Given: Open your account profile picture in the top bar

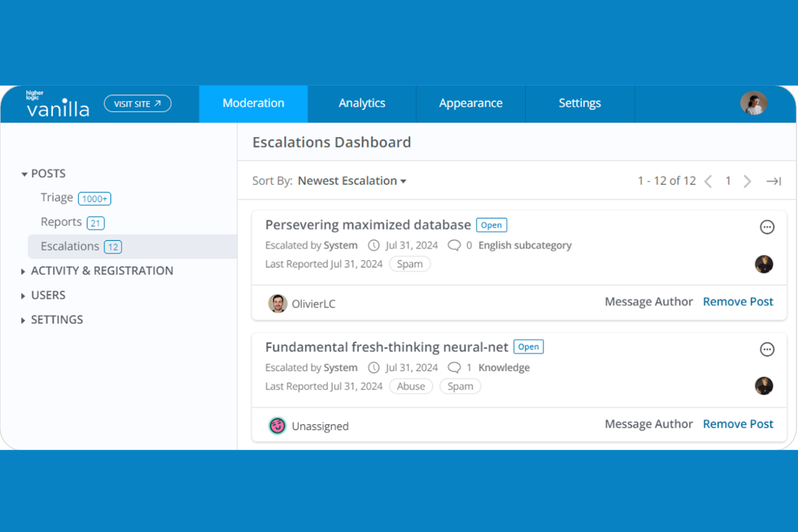Looking at the screenshot, I should 753,103.
